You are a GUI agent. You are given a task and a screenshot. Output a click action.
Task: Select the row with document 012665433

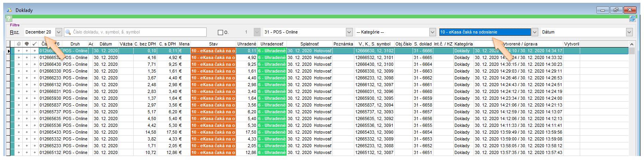(50, 132)
